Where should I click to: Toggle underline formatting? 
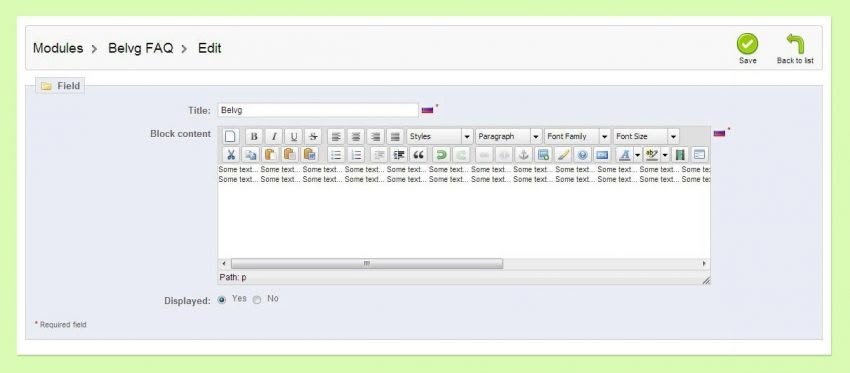[x=293, y=137]
